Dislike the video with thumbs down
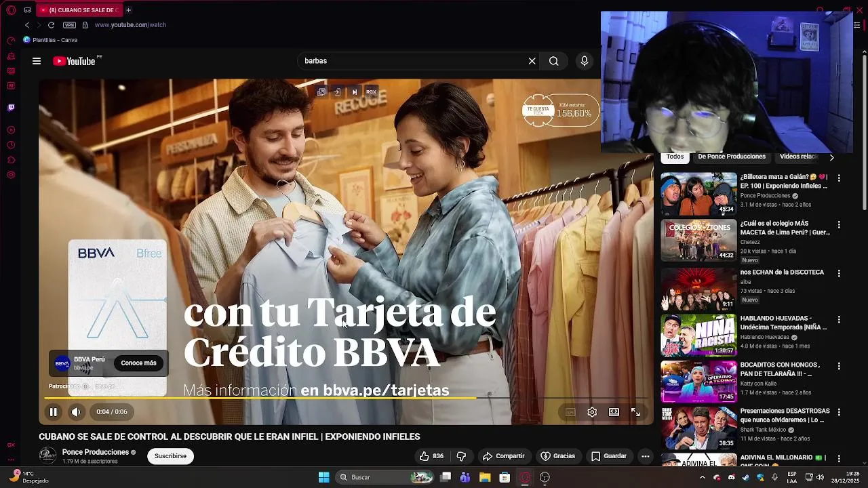Image resolution: width=868 pixels, height=488 pixels. [x=461, y=456]
